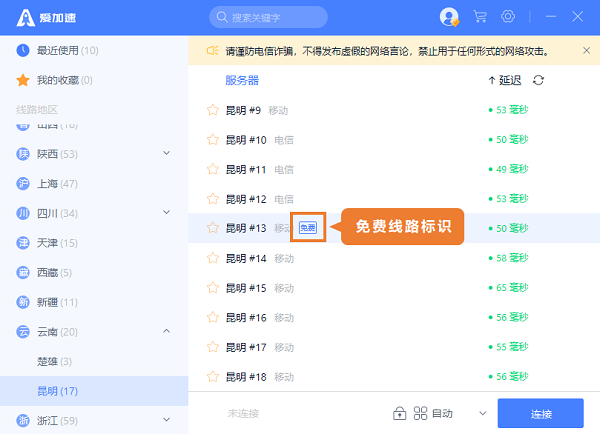Click the 云 badge icon beside 云南
600x434 pixels.
pyautogui.click(x=23, y=331)
